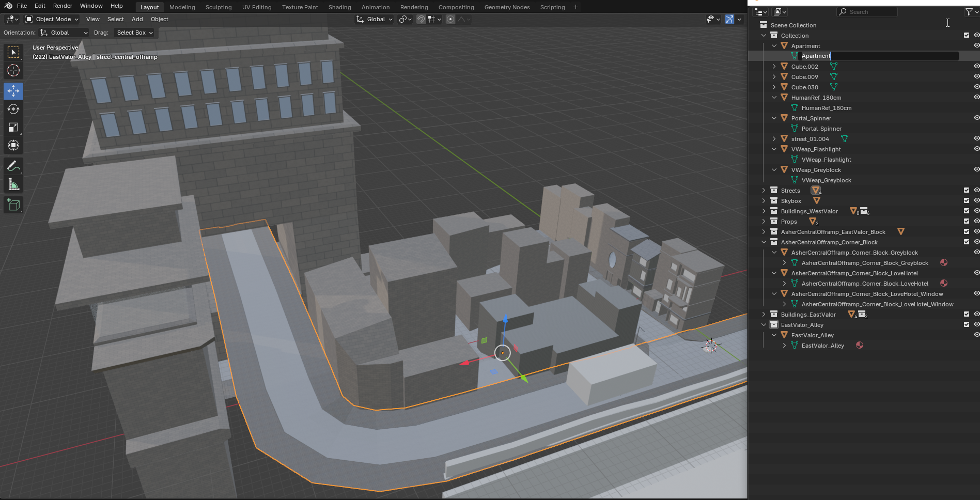Screen dimensions: 980x500
Task: Select the Scale tool
Action: click(x=13, y=127)
